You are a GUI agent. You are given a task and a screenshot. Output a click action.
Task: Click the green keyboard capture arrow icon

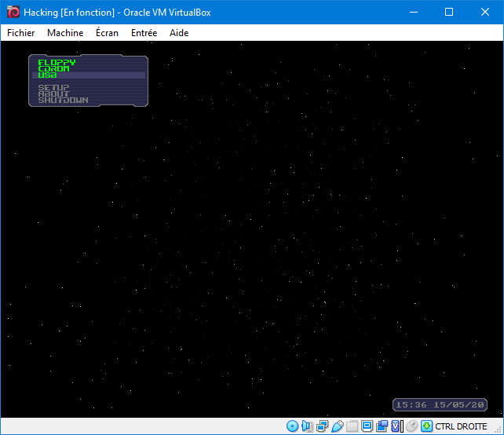coord(426,426)
